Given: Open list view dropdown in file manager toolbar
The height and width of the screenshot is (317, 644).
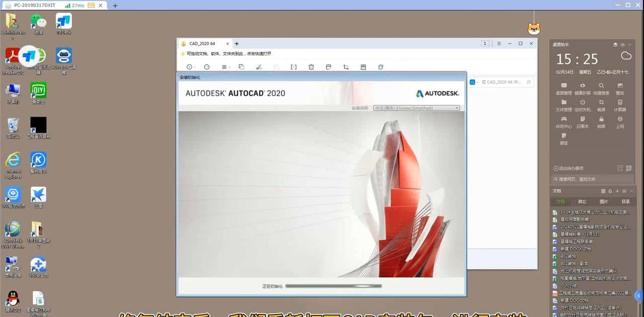Looking at the screenshot, I should coord(226,67).
